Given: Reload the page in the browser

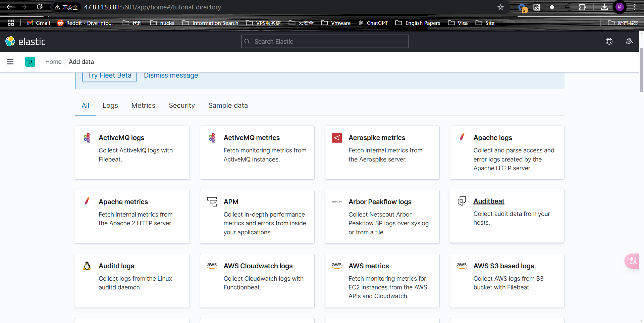Looking at the screenshot, I should 39,7.
